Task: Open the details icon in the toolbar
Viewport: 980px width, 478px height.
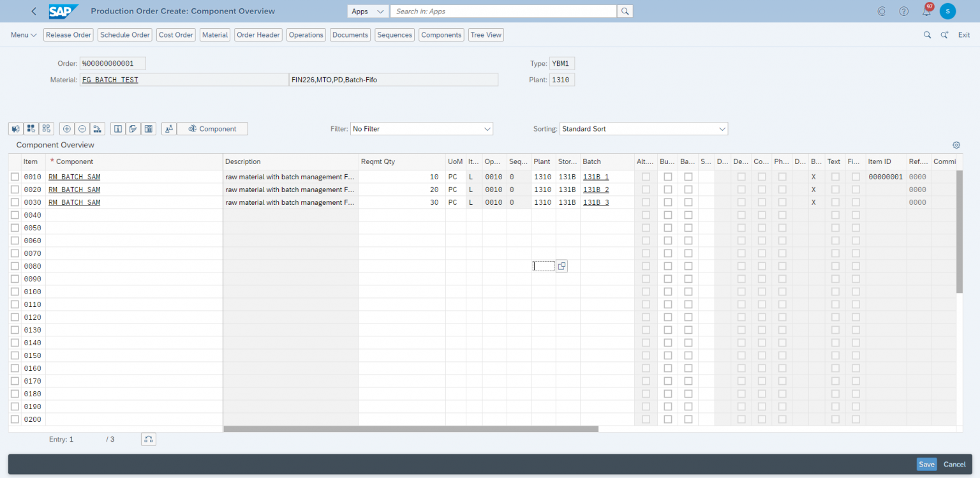Action: 117,128
